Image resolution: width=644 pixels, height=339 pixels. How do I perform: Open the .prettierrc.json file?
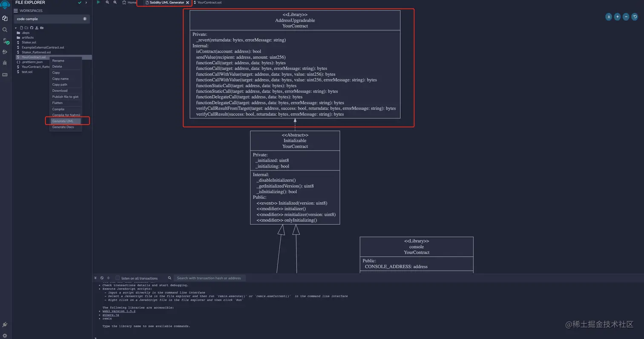32,62
